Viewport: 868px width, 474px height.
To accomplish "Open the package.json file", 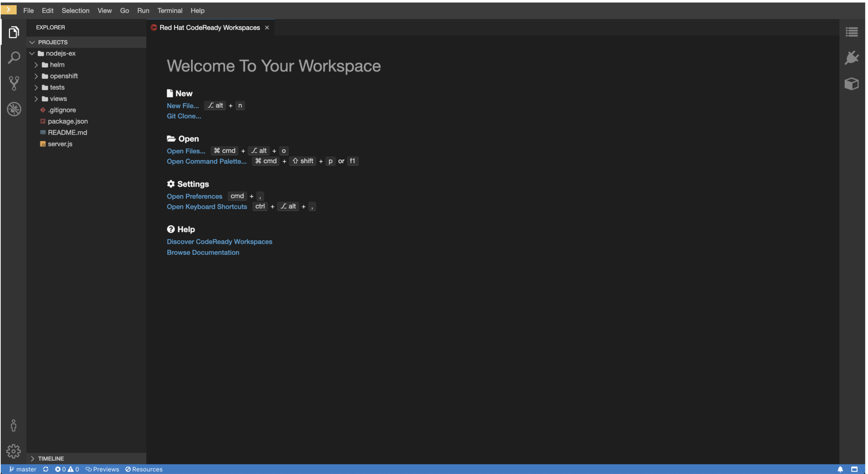I will pyautogui.click(x=68, y=121).
